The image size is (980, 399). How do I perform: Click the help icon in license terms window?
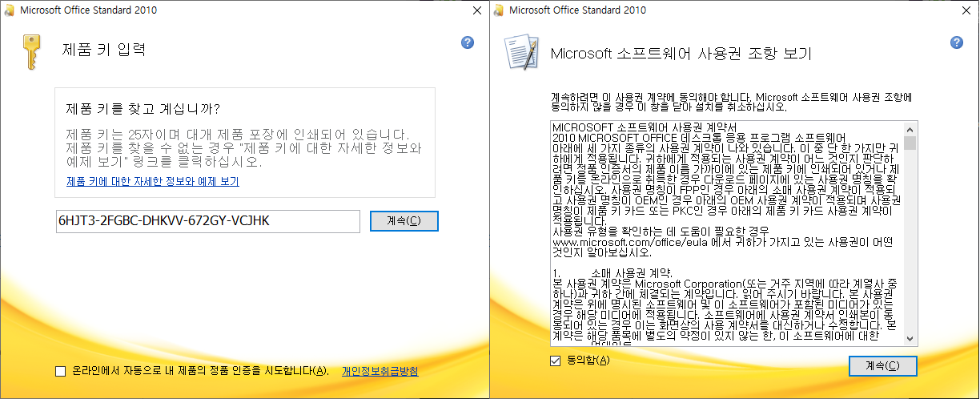[x=956, y=42]
